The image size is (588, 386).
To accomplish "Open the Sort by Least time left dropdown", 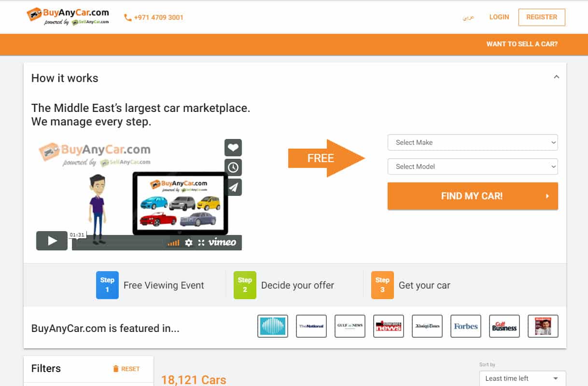I will click(x=522, y=378).
